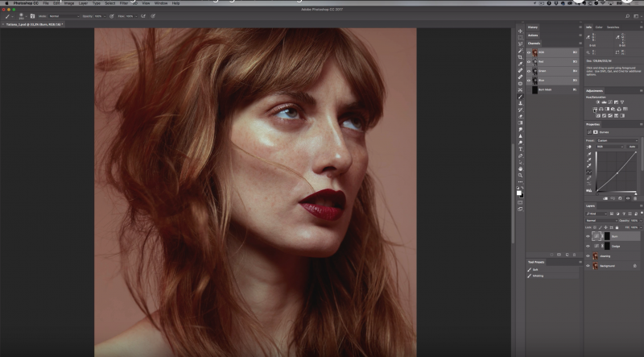Select the Eraser tool
The image size is (644, 357).
click(520, 116)
